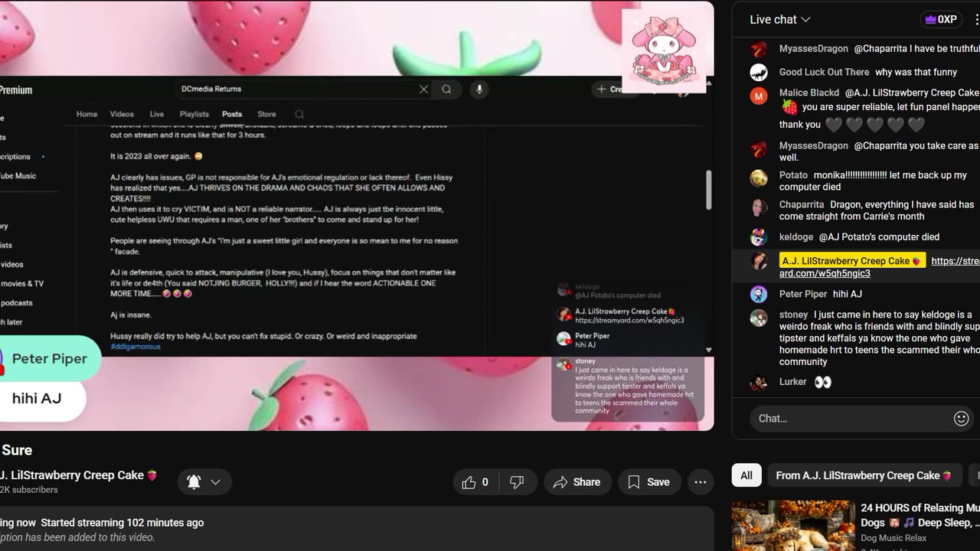Switch to the Store channel tab
Image resolution: width=980 pixels, height=551 pixels.
pos(266,114)
